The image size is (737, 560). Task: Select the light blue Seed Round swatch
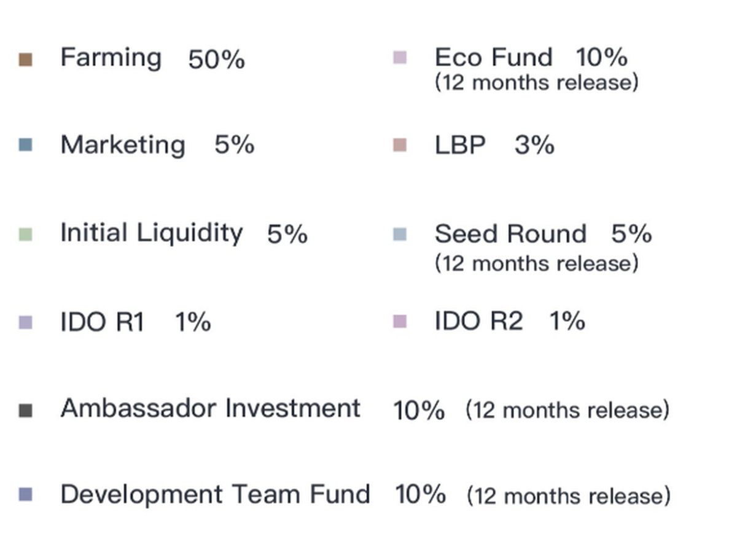point(399,234)
